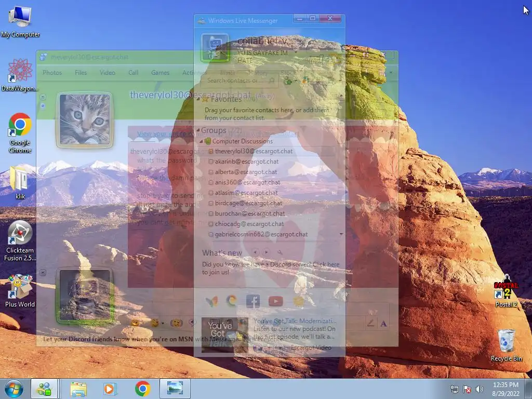Open the Plus World desktop shortcut
The height and width of the screenshot is (399, 532).
point(20,291)
